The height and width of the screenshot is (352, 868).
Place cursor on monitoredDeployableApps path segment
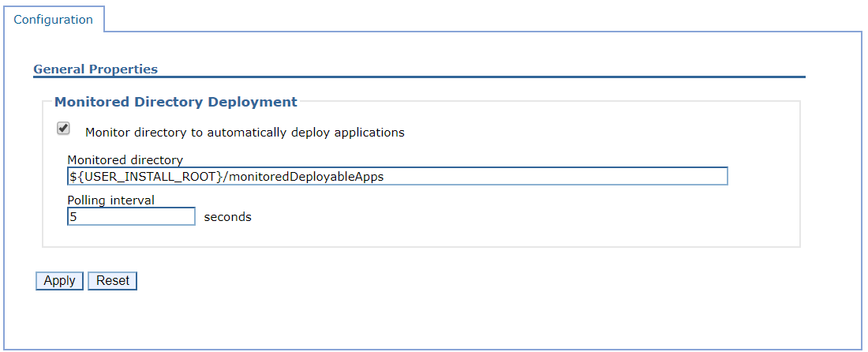[305, 177]
